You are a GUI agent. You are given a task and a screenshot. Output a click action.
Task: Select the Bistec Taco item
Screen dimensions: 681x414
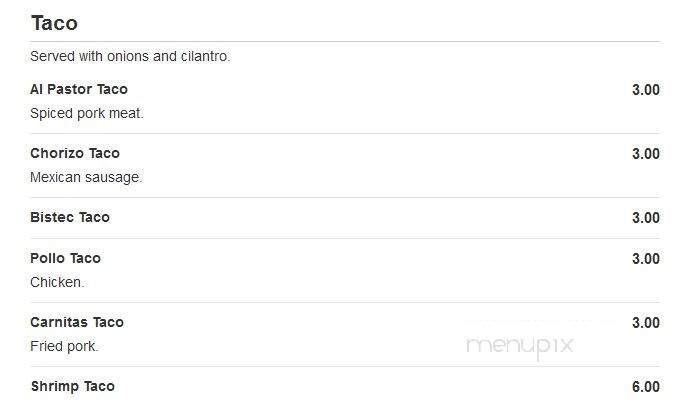(x=70, y=217)
